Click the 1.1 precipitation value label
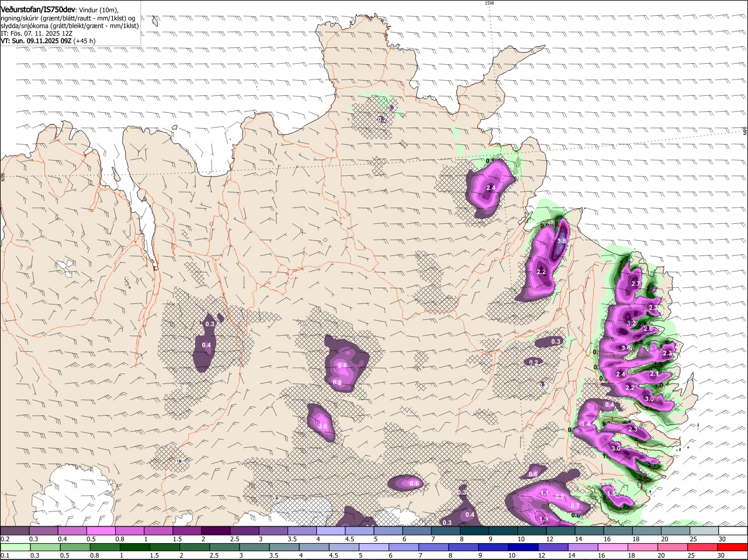The image size is (748, 560). (545, 493)
